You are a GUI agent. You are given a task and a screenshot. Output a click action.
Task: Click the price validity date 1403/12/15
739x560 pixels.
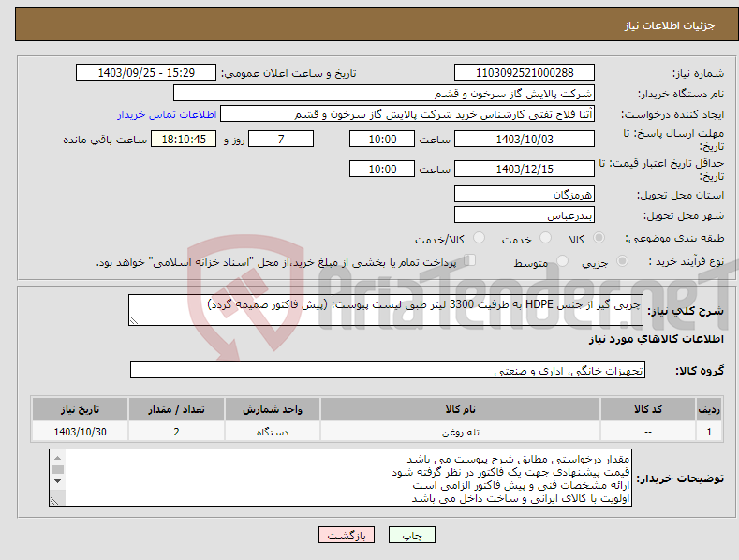coord(525,169)
